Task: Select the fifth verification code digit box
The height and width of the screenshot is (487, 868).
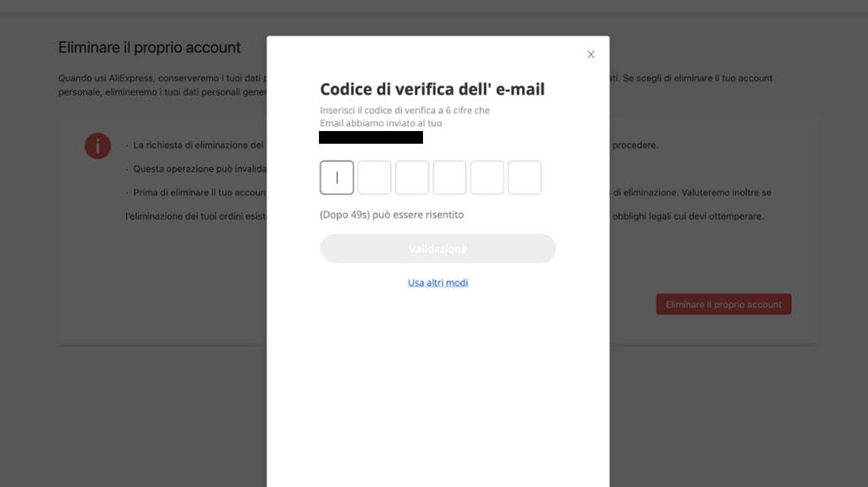Action: 487,178
